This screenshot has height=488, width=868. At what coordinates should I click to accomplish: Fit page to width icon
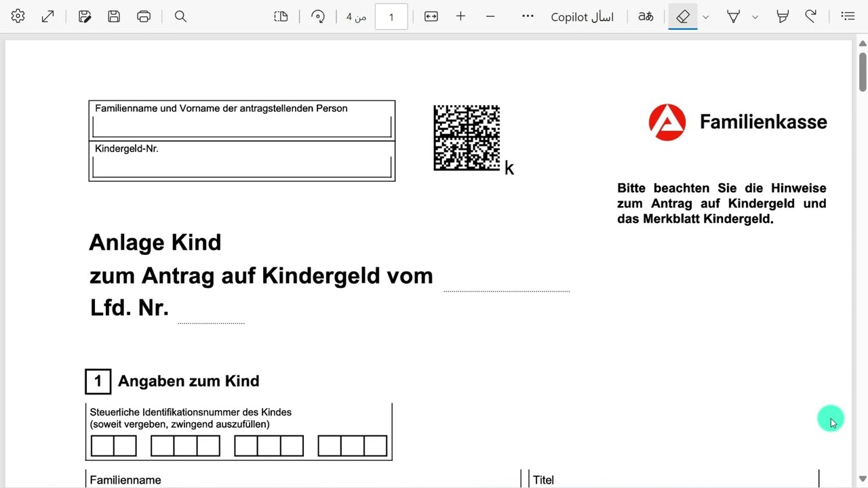[431, 16]
